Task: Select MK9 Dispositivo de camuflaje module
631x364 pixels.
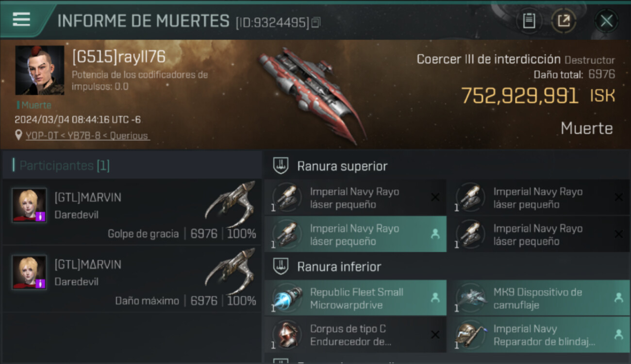Action: tap(539, 298)
